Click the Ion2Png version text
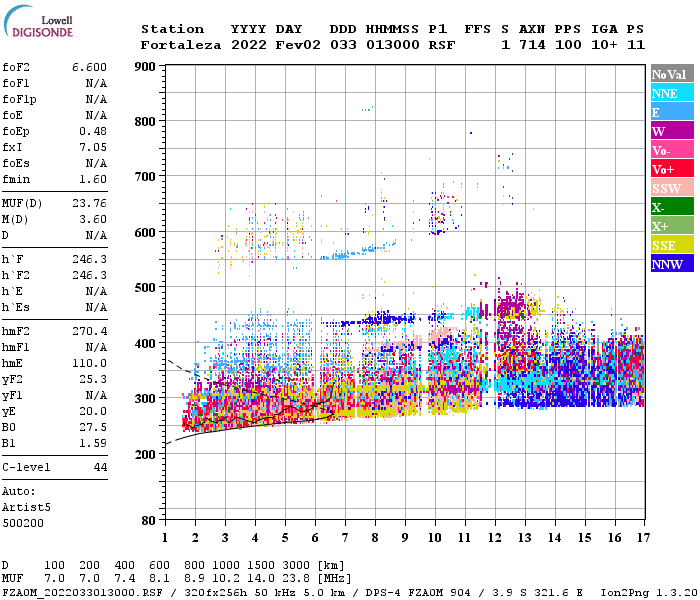Screen dimensions: 700x600 click(649, 593)
